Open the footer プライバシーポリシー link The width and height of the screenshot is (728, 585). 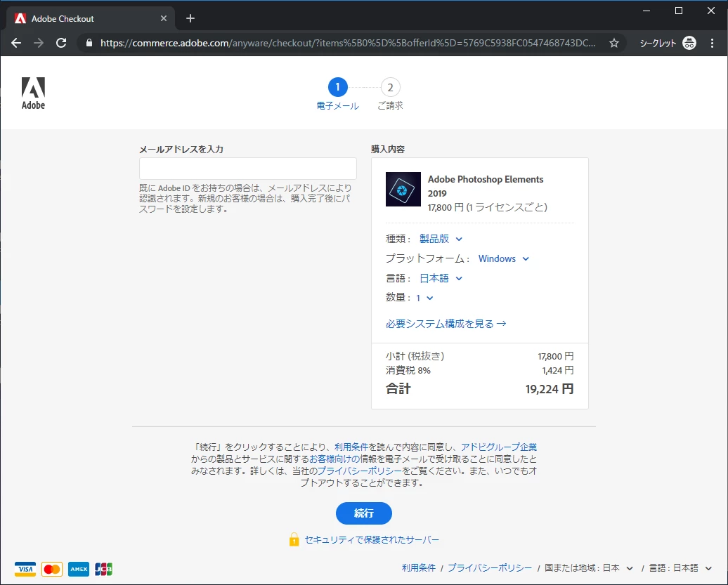490,568
